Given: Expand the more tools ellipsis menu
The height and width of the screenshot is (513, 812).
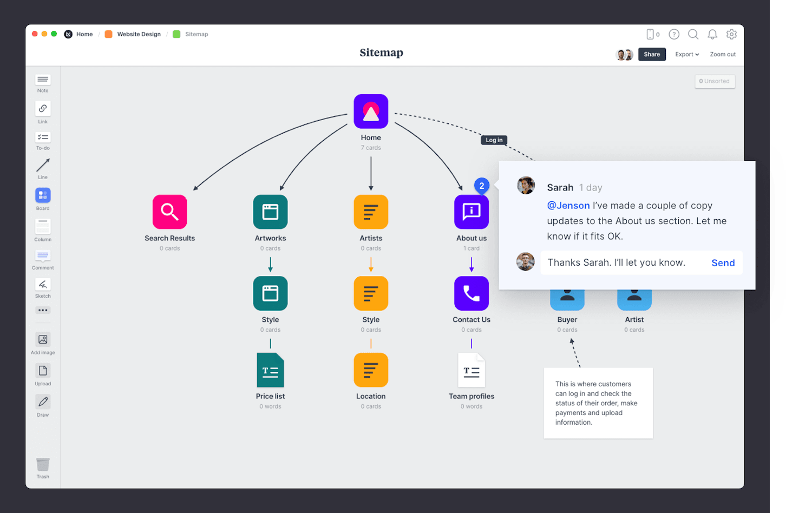Looking at the screenshot, I should point(43,310).
